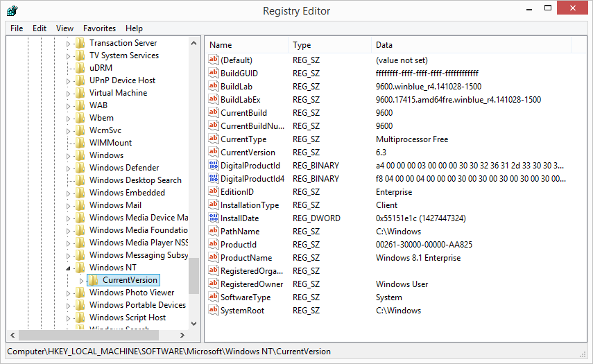Screen dimensions: 593x364
Task: Click the folder icon of Virtual Machine
Action: click(80, 93)
